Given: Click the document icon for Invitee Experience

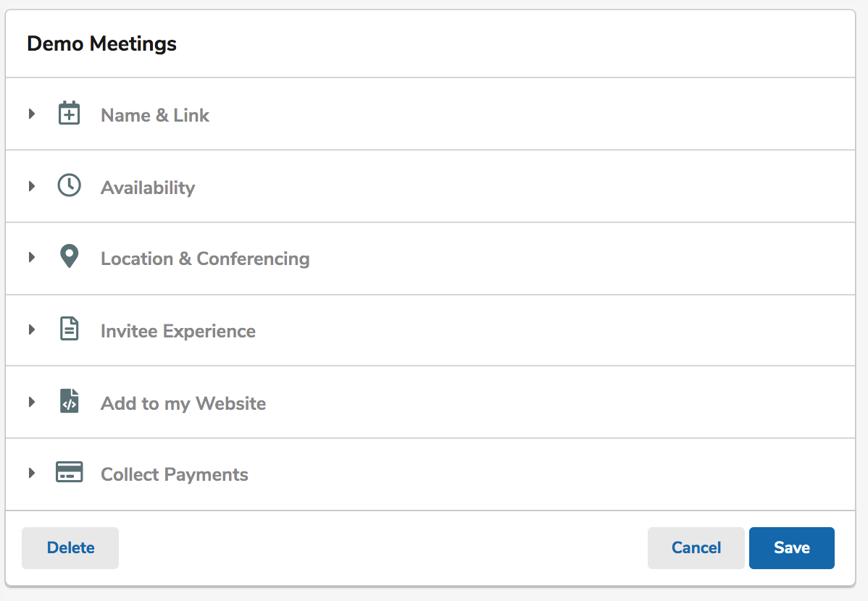Looking at the screenshot, I should pos(70,329).
